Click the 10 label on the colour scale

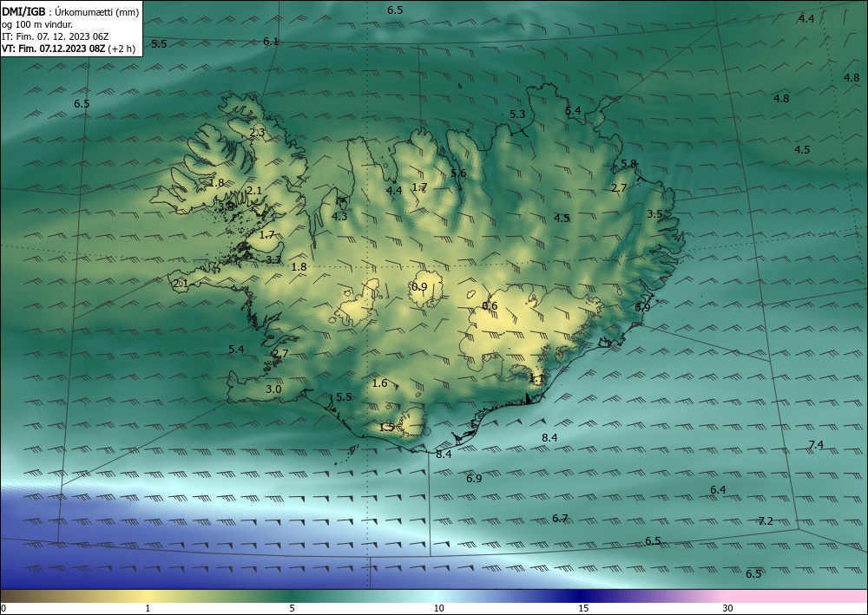438,609
